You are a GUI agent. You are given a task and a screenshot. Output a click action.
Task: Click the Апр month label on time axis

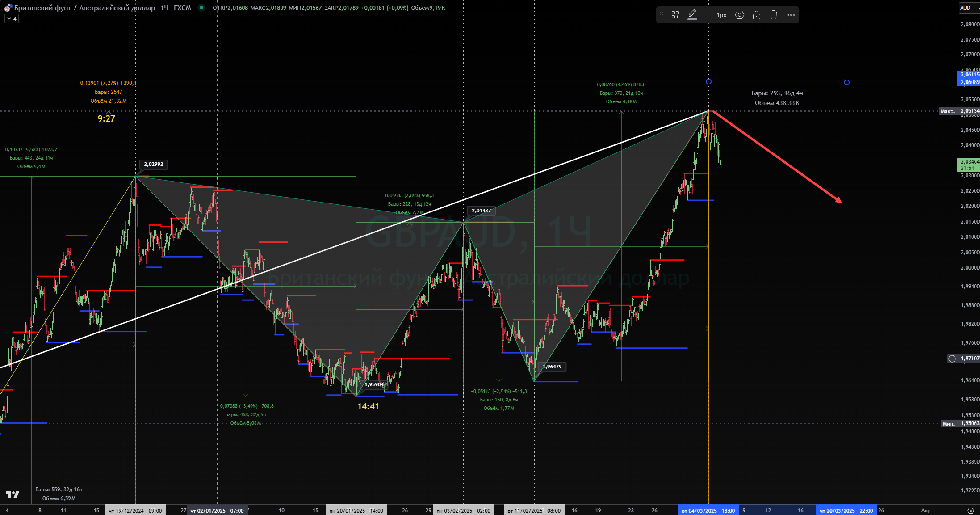(926, 511)
